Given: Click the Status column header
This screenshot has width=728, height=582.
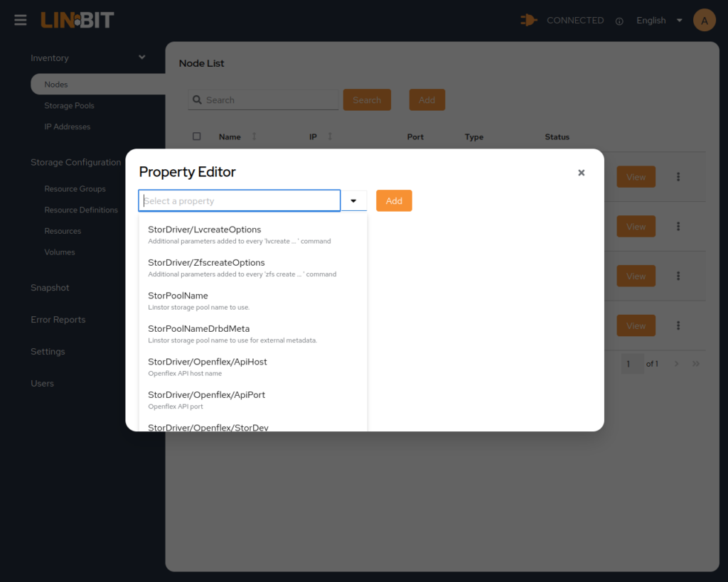Looking at the screenshot, I should tap(557, 137).
